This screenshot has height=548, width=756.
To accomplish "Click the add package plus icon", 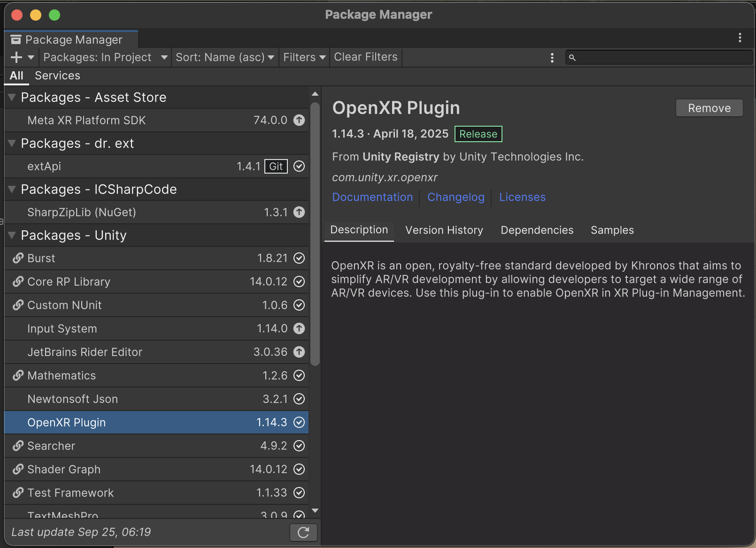I will (16, 57).
